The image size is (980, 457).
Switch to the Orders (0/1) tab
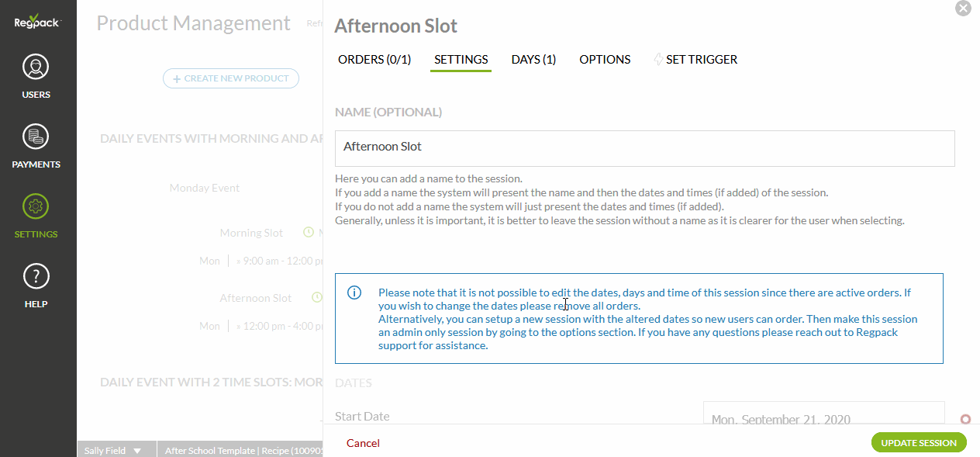pyautogui.click(x=374, y=60)
